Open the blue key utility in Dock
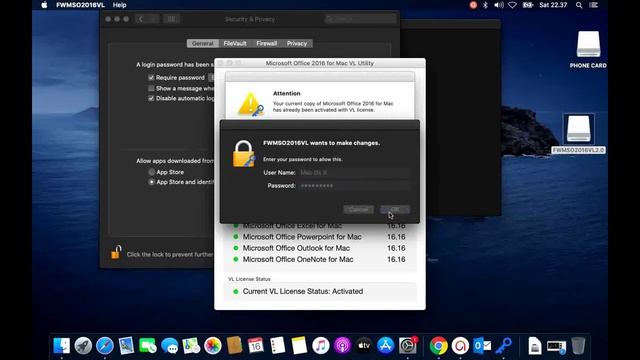This screenshot has width=640, height=360. 504,346
